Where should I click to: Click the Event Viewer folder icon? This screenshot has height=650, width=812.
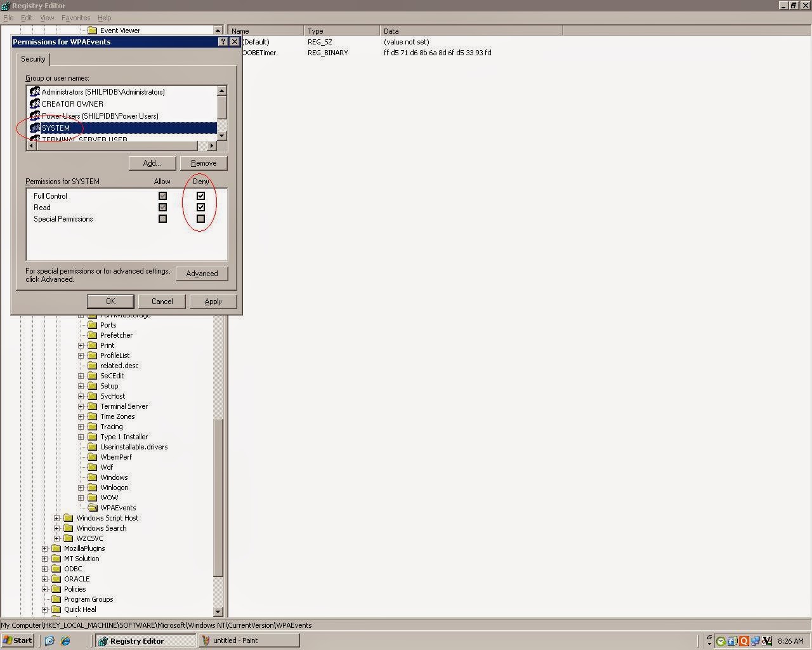click(x=92, y=30)
